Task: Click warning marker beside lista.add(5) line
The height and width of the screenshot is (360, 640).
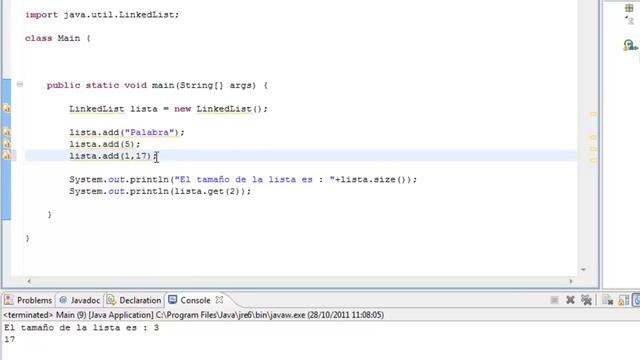Action: click(7, 144)
